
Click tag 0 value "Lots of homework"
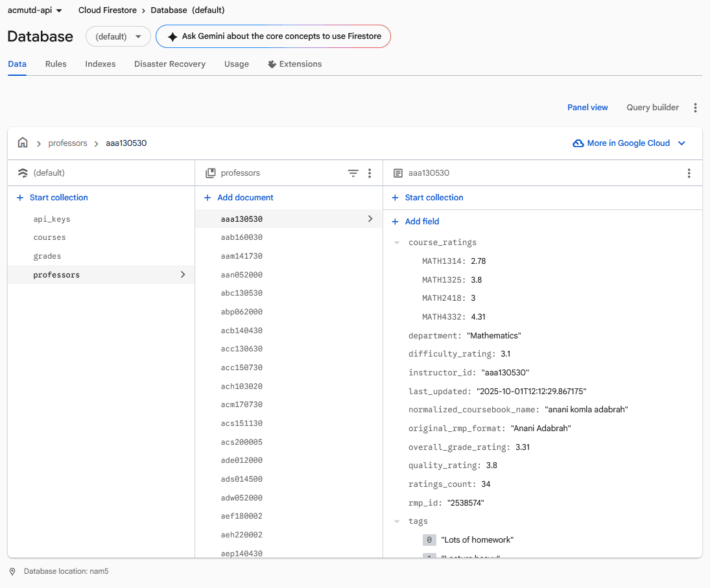coord(477,540)
